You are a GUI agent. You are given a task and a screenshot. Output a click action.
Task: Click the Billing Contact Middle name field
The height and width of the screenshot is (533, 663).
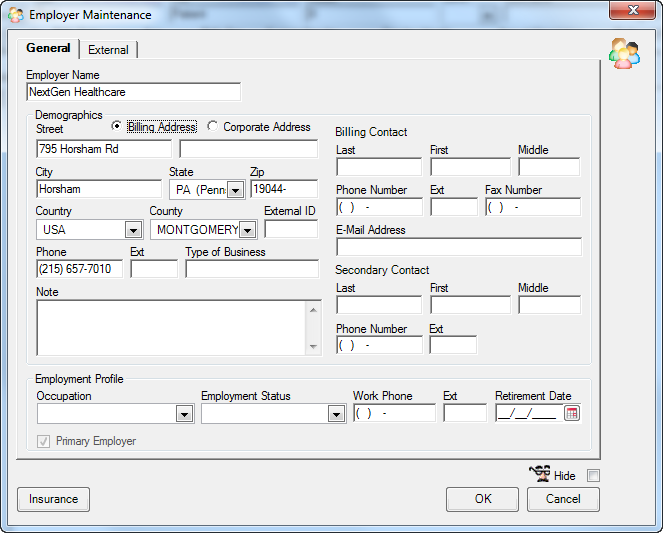pyautogui.click(x=549, y=167)
